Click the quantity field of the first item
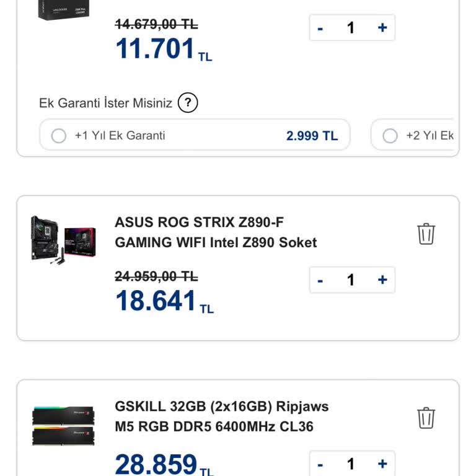Viewport: 476px width, 476px height. click(x=351, y=28)
